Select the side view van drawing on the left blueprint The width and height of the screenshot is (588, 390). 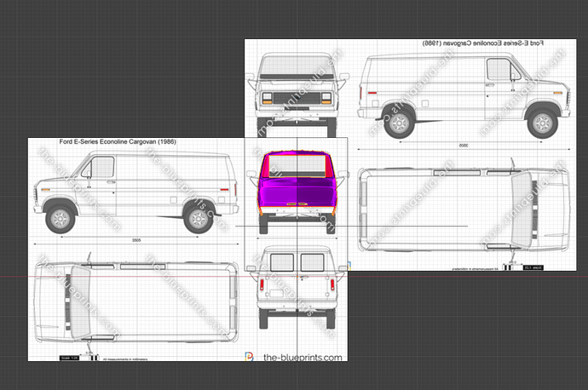click(136, 192)
